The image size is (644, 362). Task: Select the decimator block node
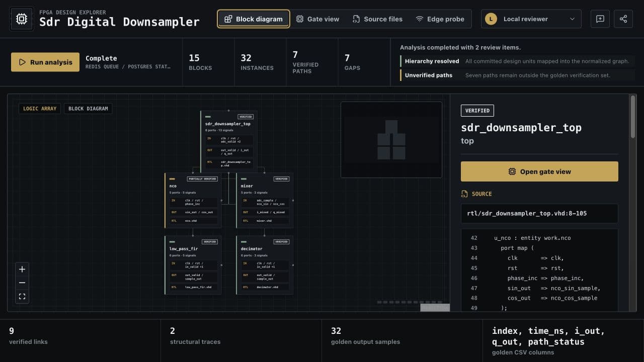pyautogui.click(x=264, y=265)
